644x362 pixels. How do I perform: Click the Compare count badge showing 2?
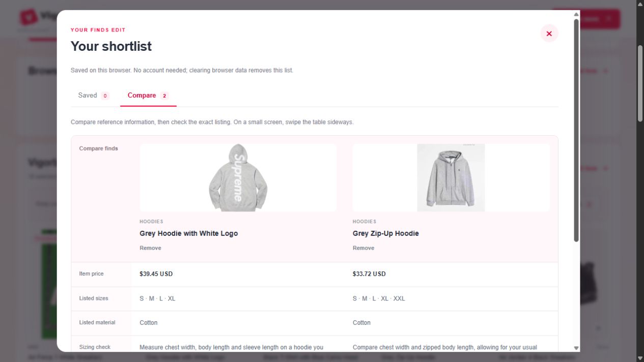tap(164, 96)
